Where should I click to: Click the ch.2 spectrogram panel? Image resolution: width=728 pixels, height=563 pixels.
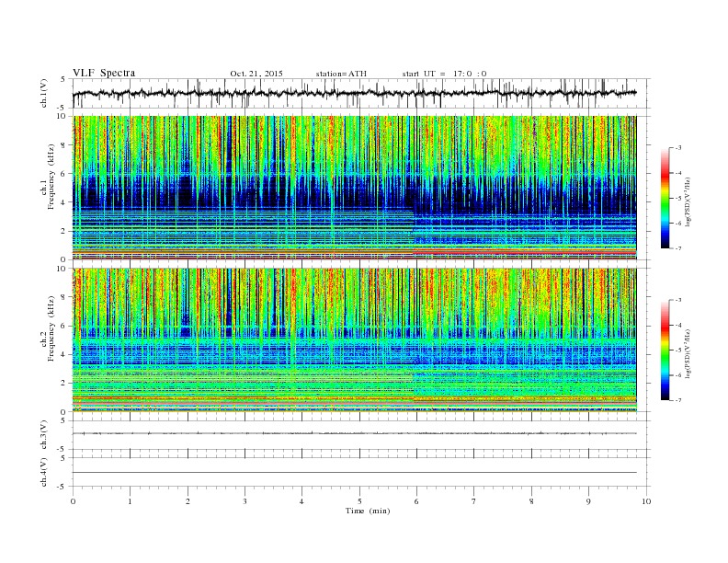tap(354, 340)
